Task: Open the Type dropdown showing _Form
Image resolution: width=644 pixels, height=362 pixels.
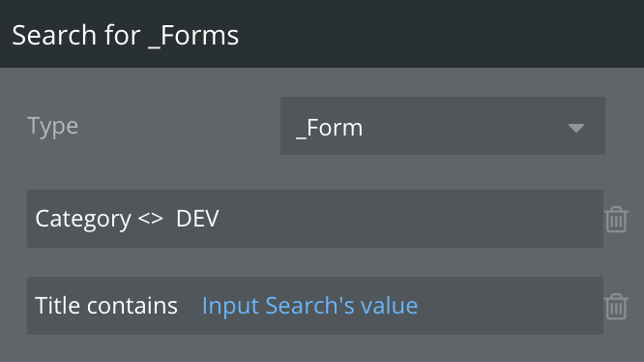Action: 442,126
